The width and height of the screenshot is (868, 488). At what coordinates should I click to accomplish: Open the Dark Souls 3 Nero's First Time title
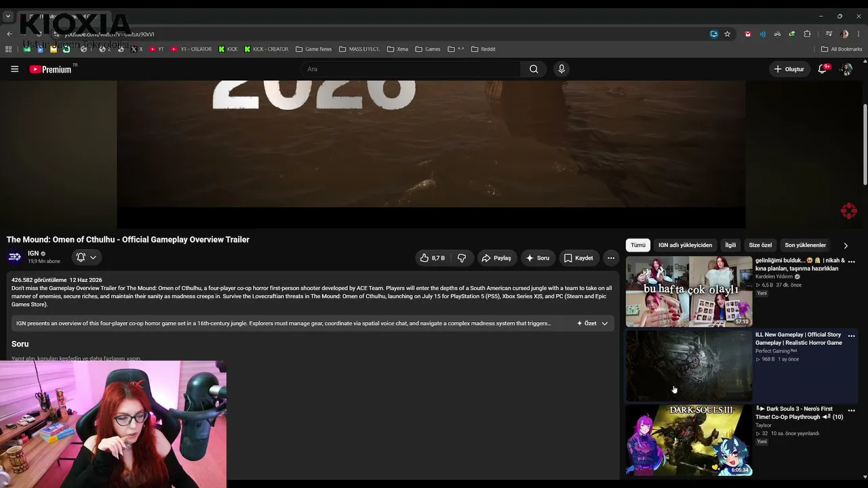point(799,413)
